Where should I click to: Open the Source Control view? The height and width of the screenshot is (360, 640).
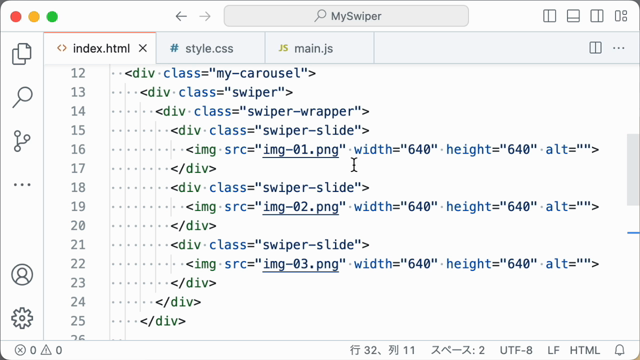(22, 141)
